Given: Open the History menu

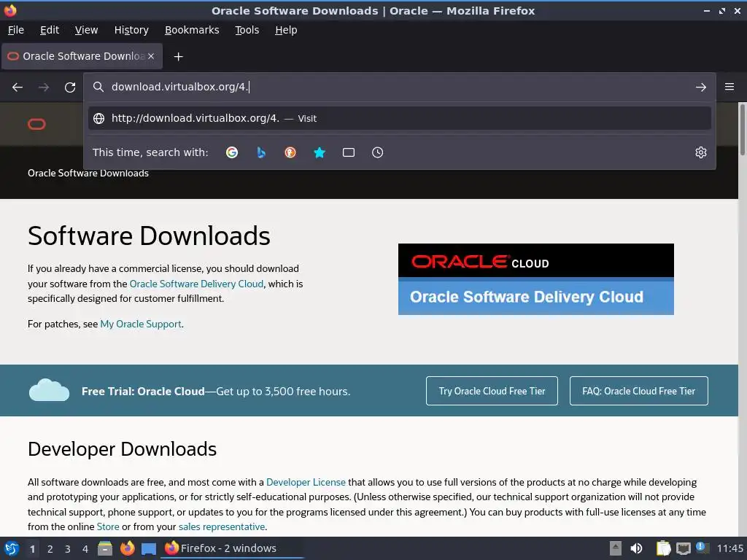Looking at the screenshot, I should pos(131,30).
